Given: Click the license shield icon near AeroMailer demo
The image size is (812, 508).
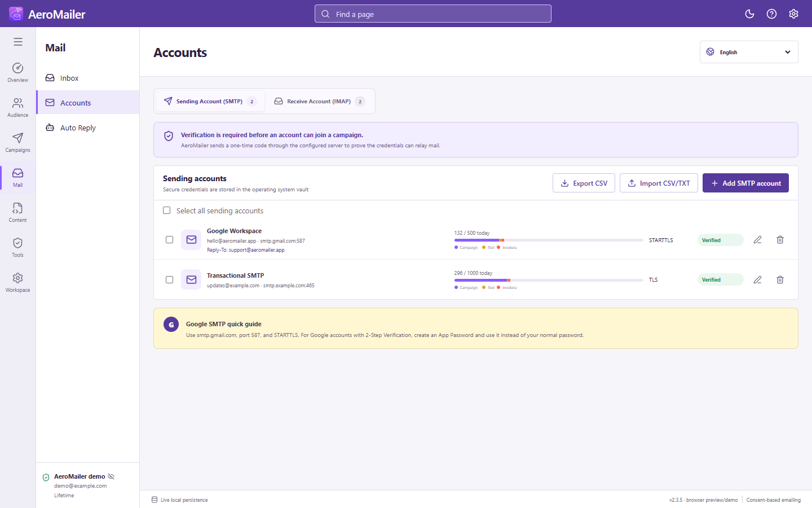Looking at the screenshot, I should pos(46,478).
